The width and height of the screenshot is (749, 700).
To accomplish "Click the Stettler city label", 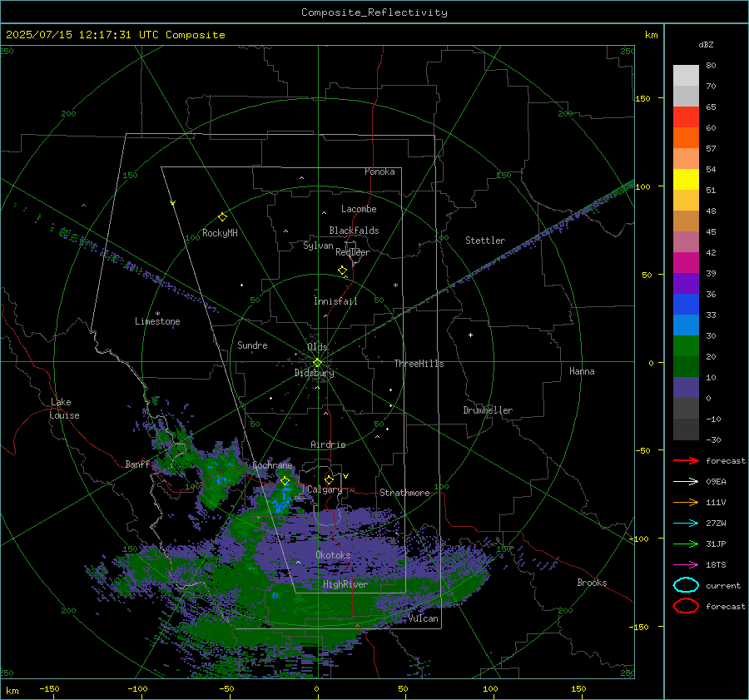I will [485, 241].
